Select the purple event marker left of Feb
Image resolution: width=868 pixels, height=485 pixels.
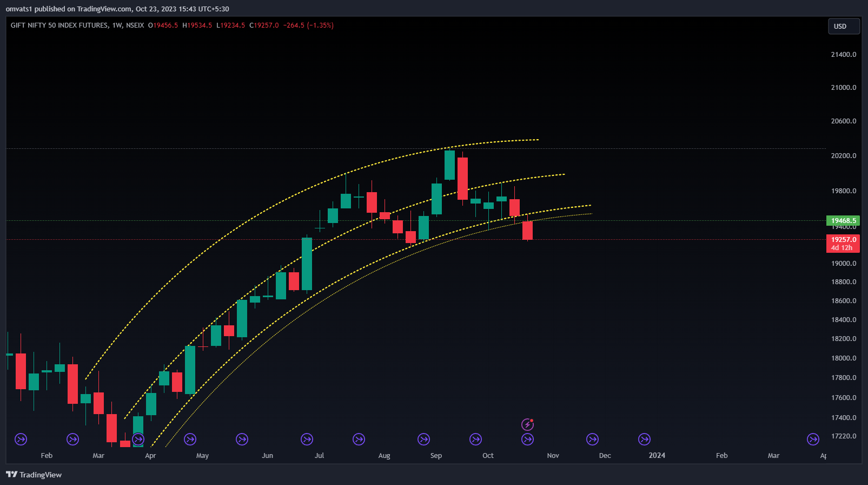(x=21, y=439)
